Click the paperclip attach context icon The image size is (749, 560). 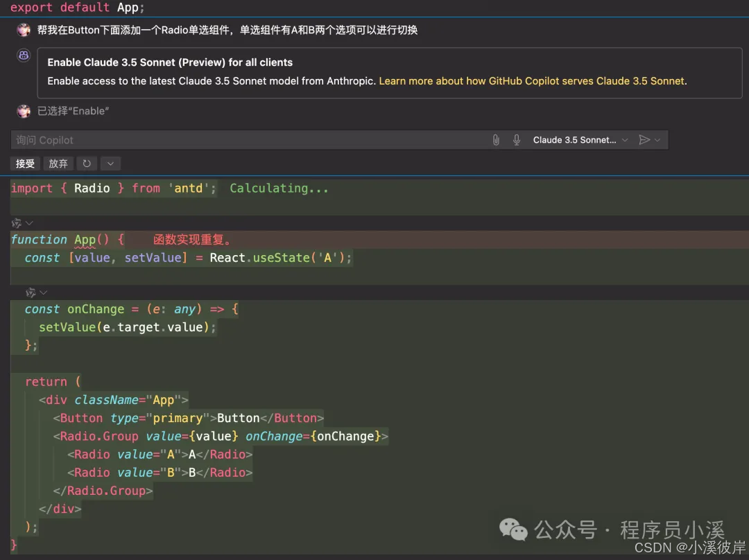point(496,140)
